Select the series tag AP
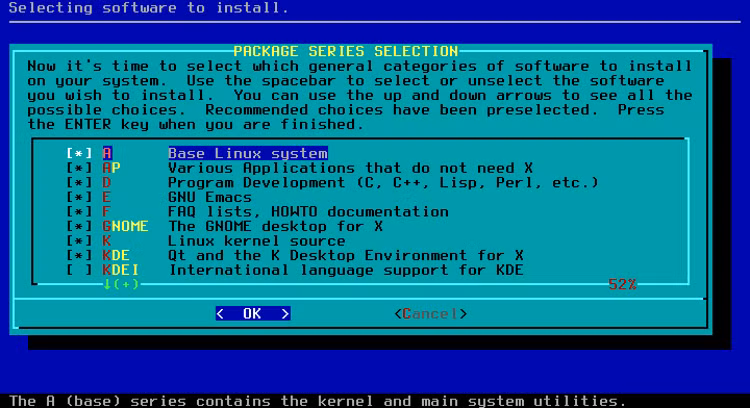 (111, 168)
